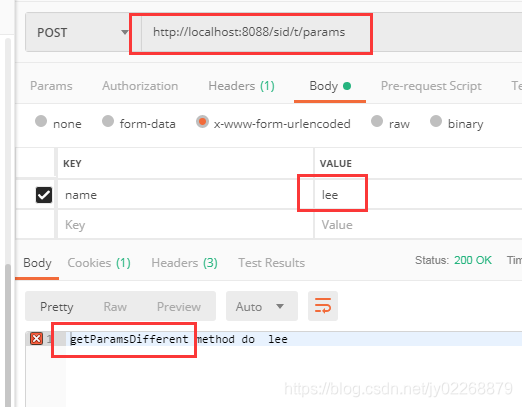Select the Pretty response view
This screenshot has height=407, width=522.
(x=57, y=307)
